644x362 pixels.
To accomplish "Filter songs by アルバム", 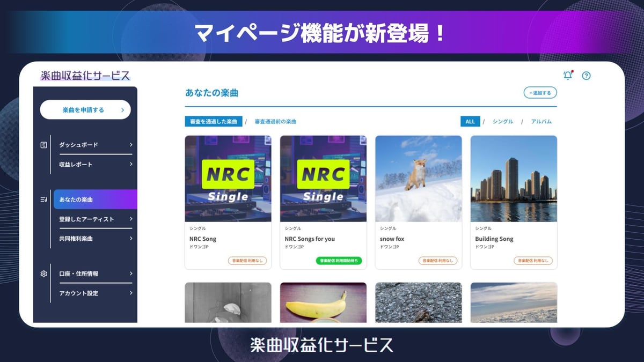I will 541,122.
